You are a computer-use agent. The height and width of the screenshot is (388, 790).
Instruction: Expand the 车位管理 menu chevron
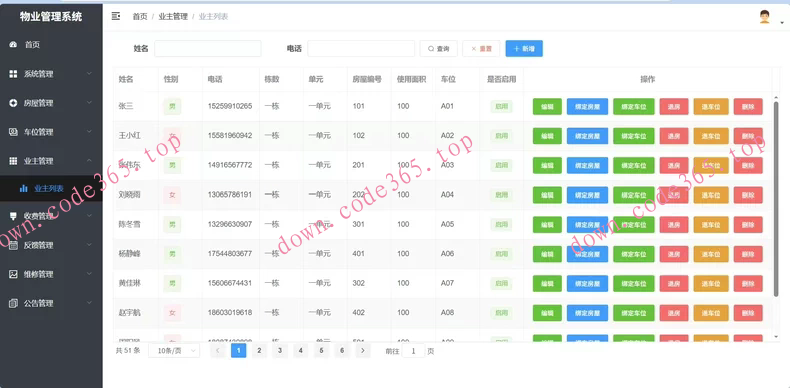click(x=89, y=132)
